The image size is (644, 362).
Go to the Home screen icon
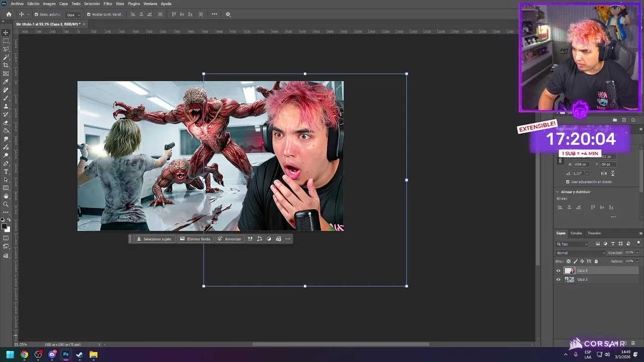pos(9,14)
